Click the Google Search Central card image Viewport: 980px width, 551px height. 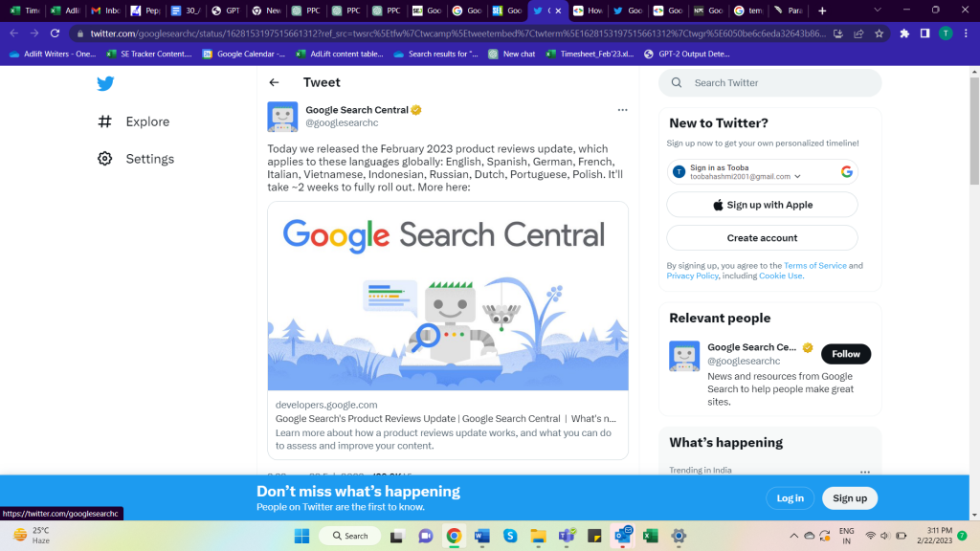[448, 297]
